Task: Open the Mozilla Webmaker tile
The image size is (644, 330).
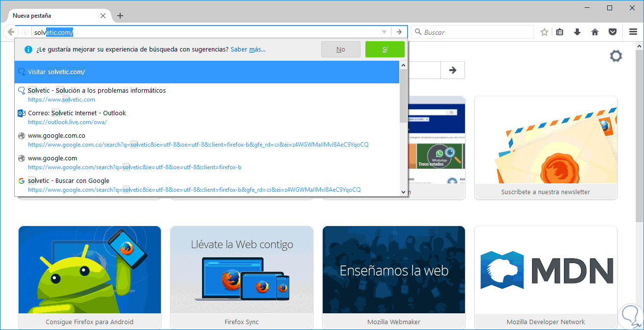Action: coord(394,278)
